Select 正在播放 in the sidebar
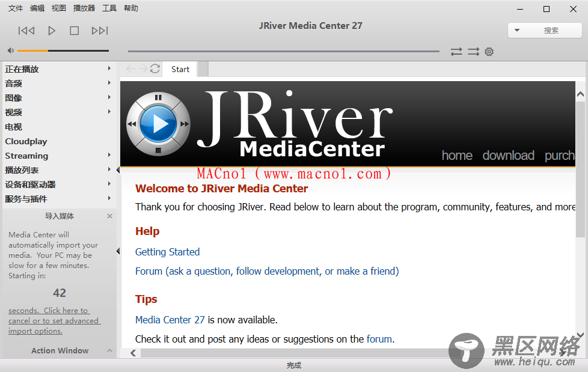The width and height of the screenshot is (588, 372). coord(22,69)
